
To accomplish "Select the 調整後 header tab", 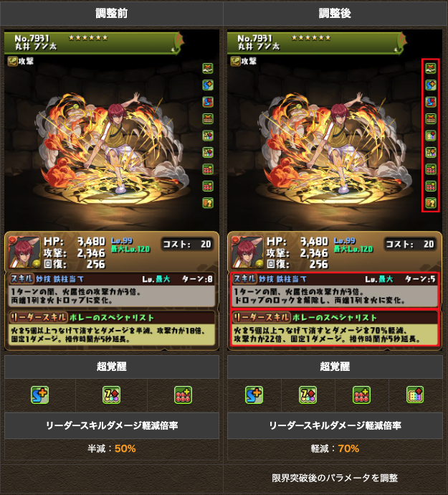I will (x=335, y=13).
